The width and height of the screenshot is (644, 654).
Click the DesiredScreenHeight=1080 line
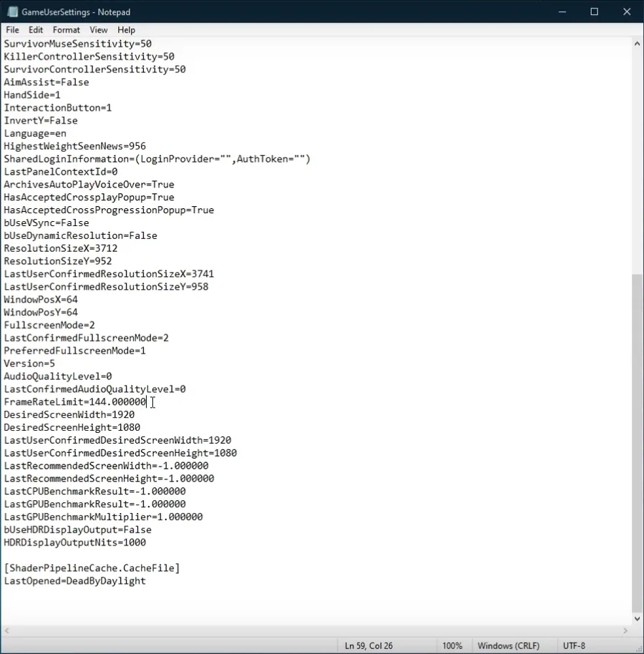click(72, 427)
